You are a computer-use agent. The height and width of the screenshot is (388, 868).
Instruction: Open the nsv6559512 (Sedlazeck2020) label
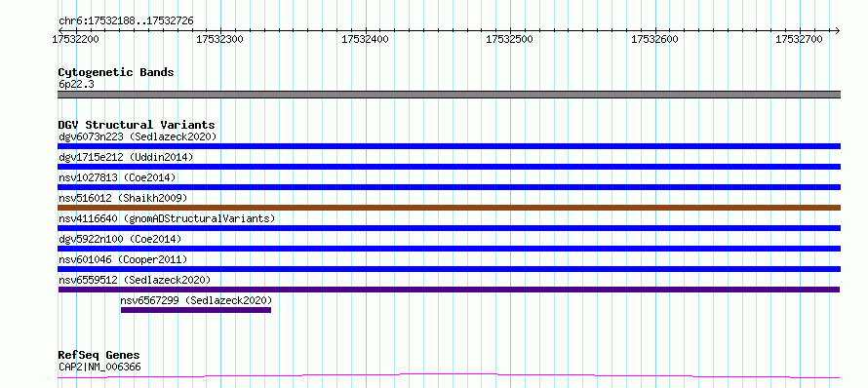click(135, 280)
